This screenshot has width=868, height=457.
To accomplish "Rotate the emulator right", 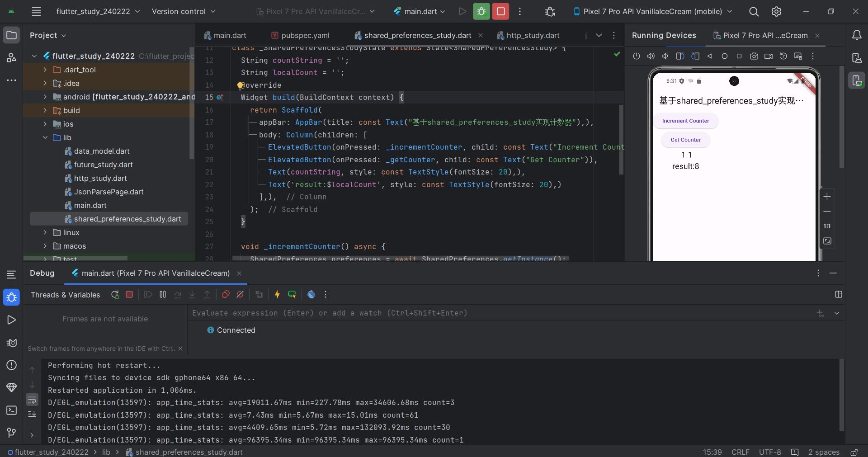I will click(x=695, y=56).
